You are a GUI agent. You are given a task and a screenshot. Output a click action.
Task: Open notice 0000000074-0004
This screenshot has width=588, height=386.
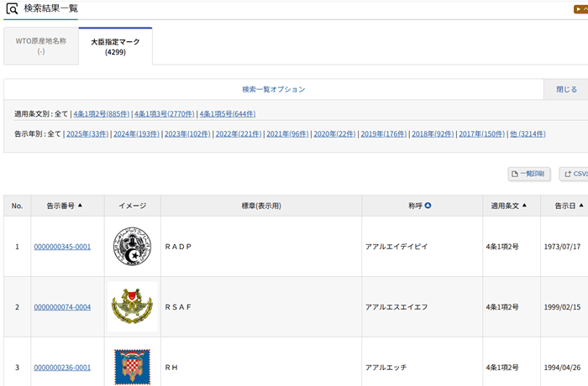[62, 307]
